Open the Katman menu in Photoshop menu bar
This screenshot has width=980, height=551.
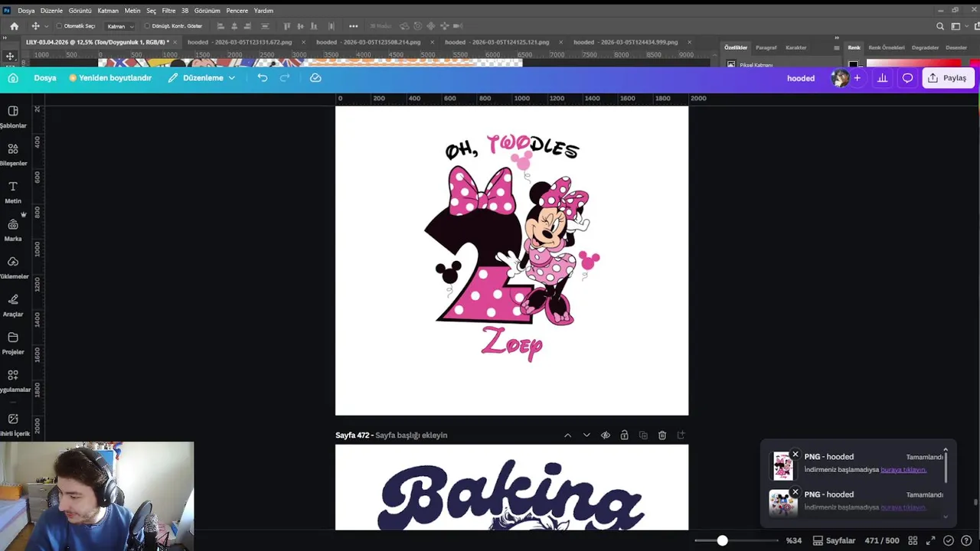[x=108, y=11]
